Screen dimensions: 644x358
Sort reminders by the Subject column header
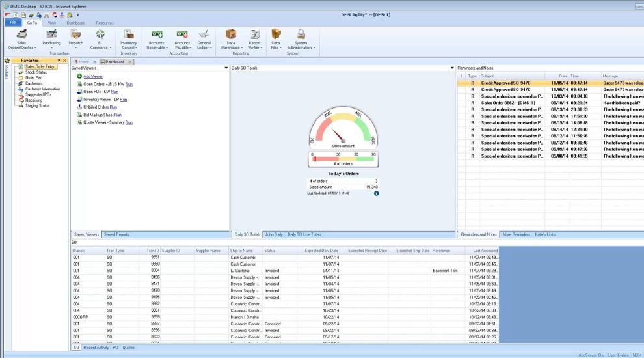[x=512, y=76]
